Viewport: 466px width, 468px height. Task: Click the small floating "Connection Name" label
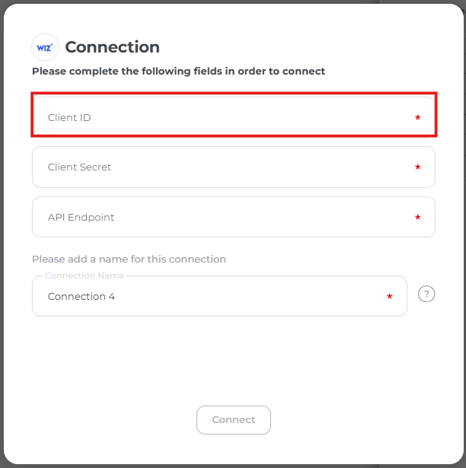coord(84,276)
